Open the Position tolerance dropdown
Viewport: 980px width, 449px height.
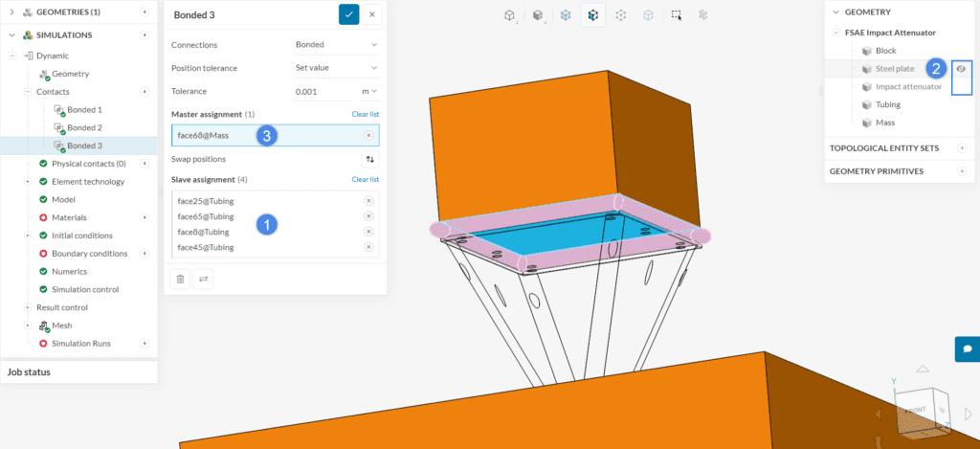point(336,68)
